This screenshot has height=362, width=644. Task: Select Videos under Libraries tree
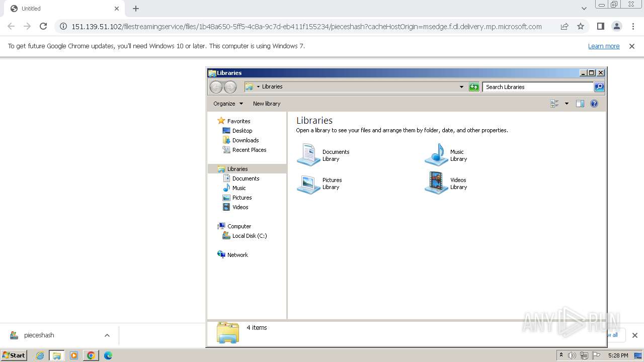(240, 207)
